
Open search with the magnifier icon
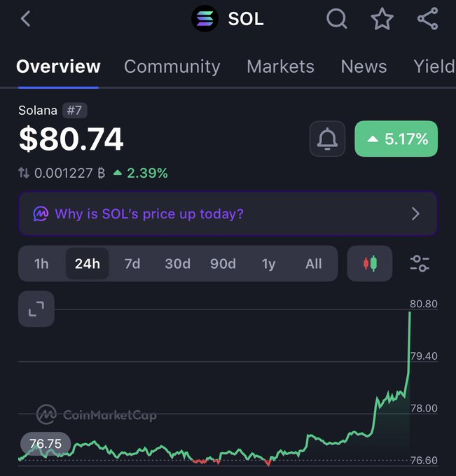click(x=337, y=19)
